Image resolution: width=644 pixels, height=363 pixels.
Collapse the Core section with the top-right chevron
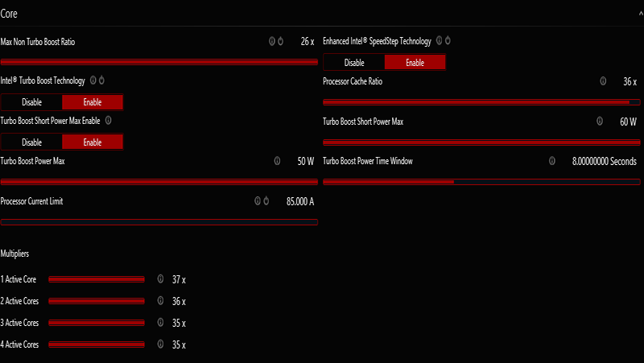[x=641, y=14]
